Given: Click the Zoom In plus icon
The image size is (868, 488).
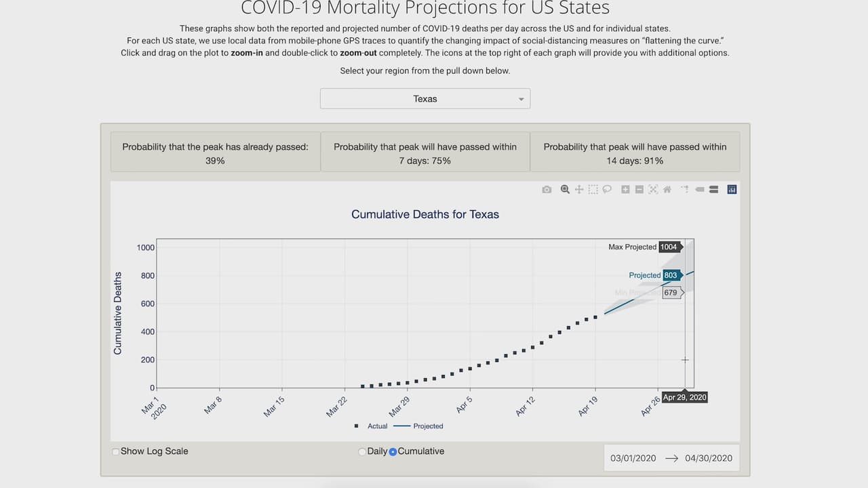Looking at the screenshot, I should pos(625,190).
